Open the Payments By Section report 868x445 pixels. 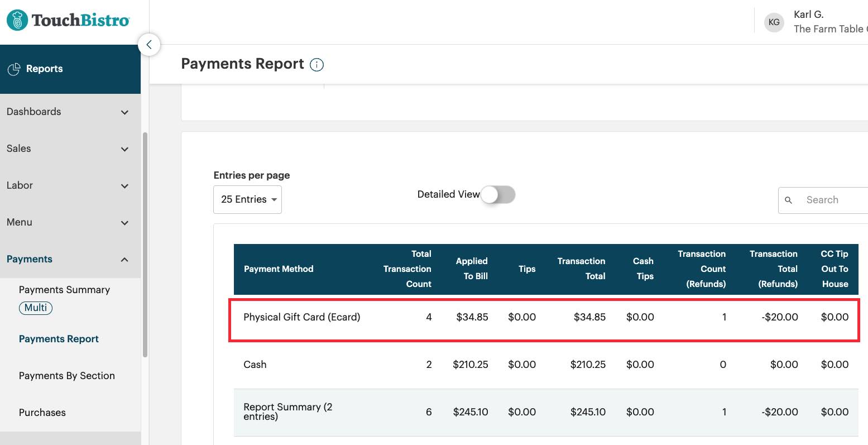coord(66,375)
